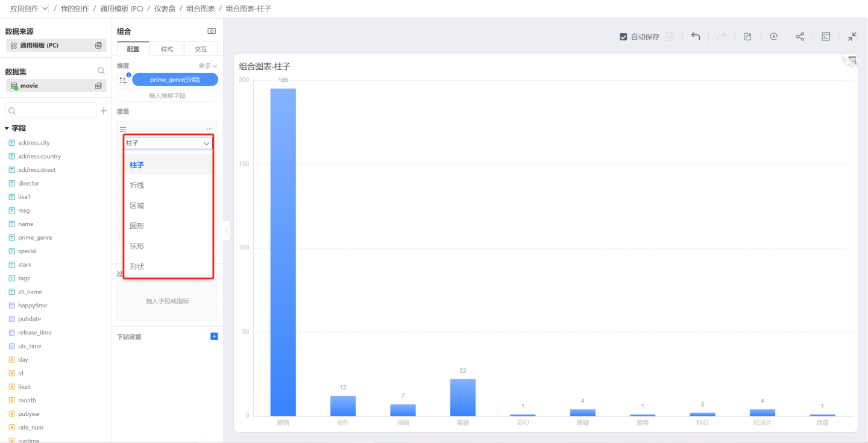Switch to the 交互 tab
868x443 pixels.
201,49
